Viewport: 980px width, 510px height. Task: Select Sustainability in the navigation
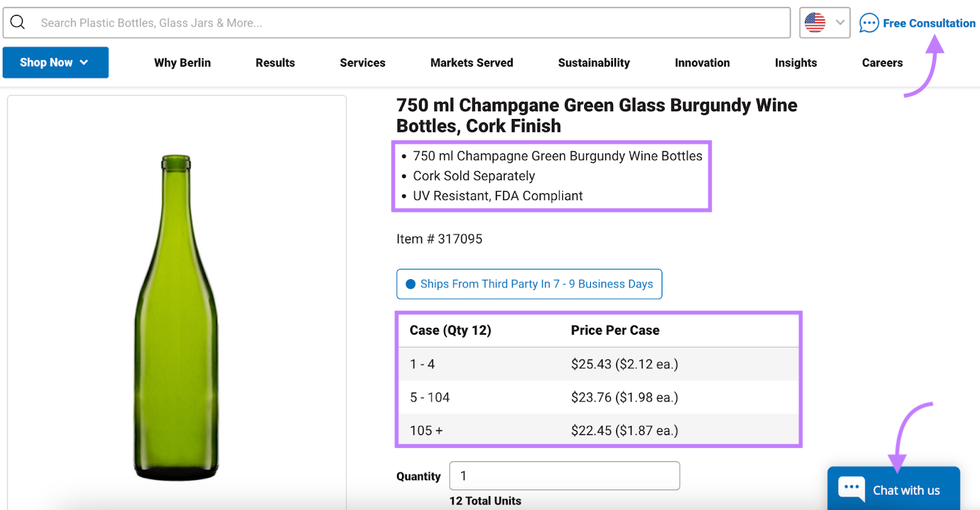coord(594,63)
